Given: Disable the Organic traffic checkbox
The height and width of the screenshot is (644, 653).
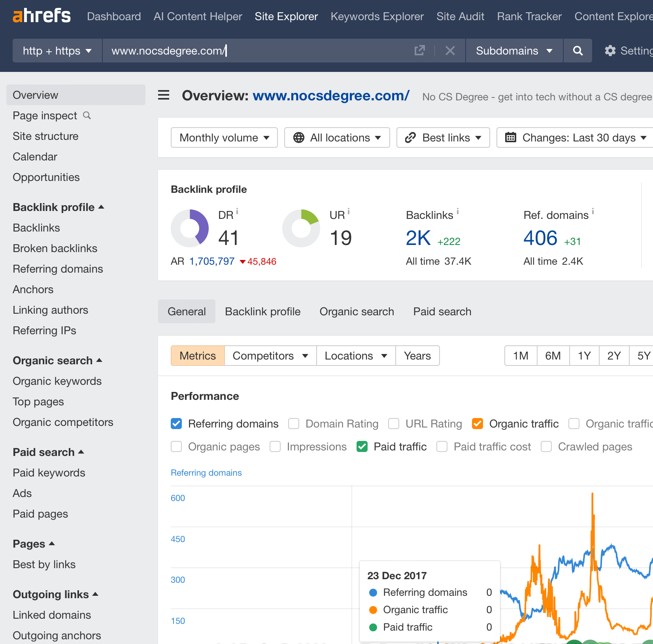Looking at the screenshot, I should (x=477, y=424).
